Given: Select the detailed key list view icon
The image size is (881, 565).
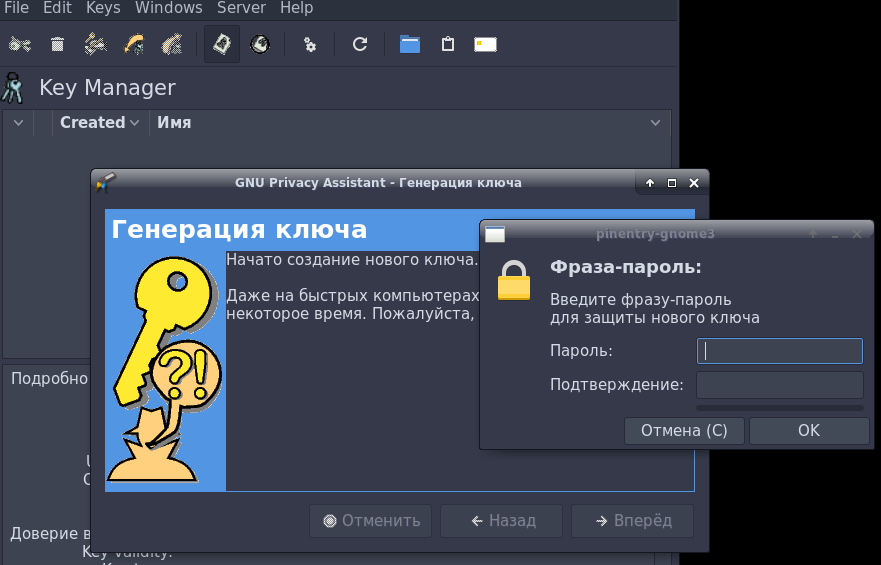Looking at the screenshot, I should 260,44.
